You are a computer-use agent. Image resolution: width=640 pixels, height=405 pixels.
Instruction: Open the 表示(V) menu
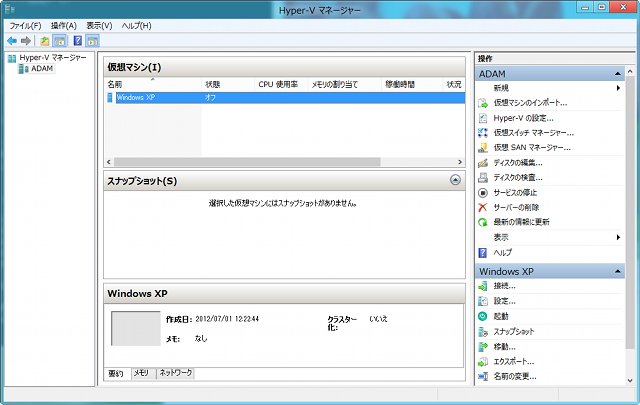(99, 26)
